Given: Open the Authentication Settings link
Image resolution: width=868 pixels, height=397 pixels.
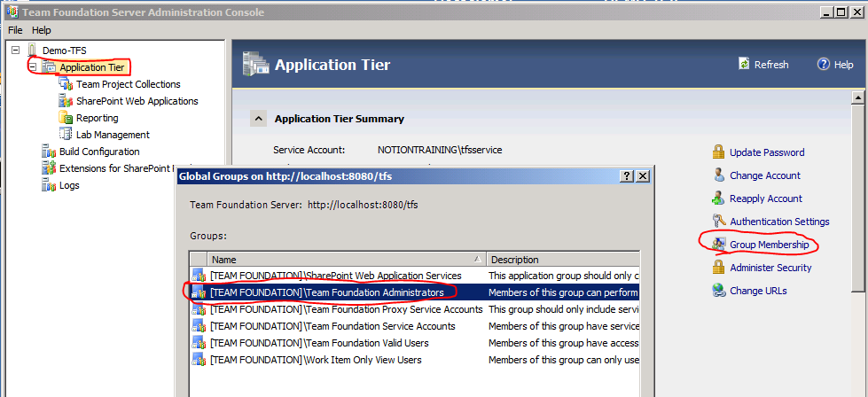Looking at the screenshot, I should click(x=779, y=222).
